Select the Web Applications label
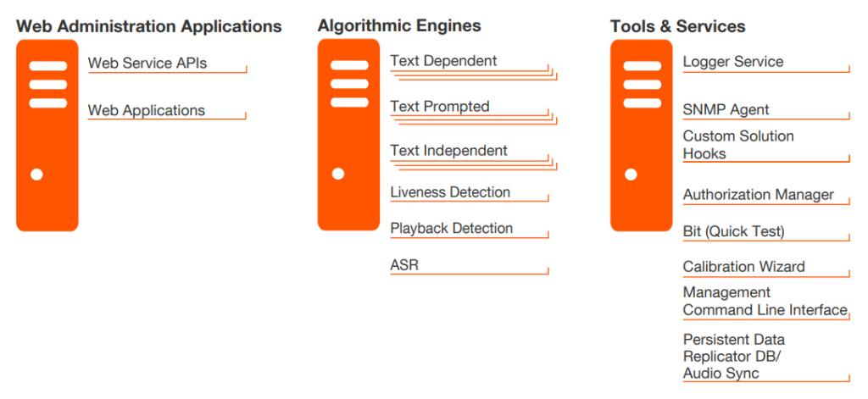 147,110
